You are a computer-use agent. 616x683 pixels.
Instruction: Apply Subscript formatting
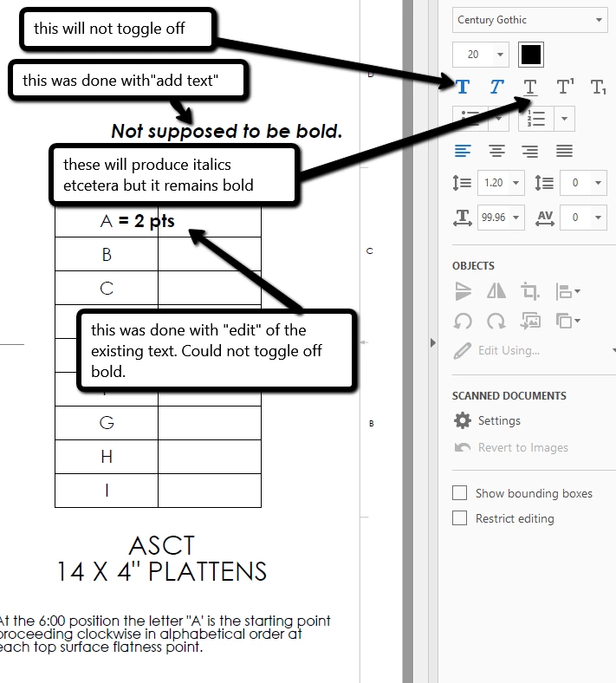[599, 88]
